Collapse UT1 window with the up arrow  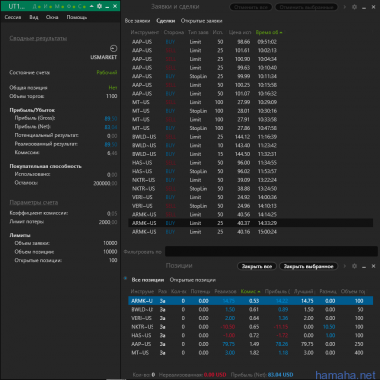(91, 6)
